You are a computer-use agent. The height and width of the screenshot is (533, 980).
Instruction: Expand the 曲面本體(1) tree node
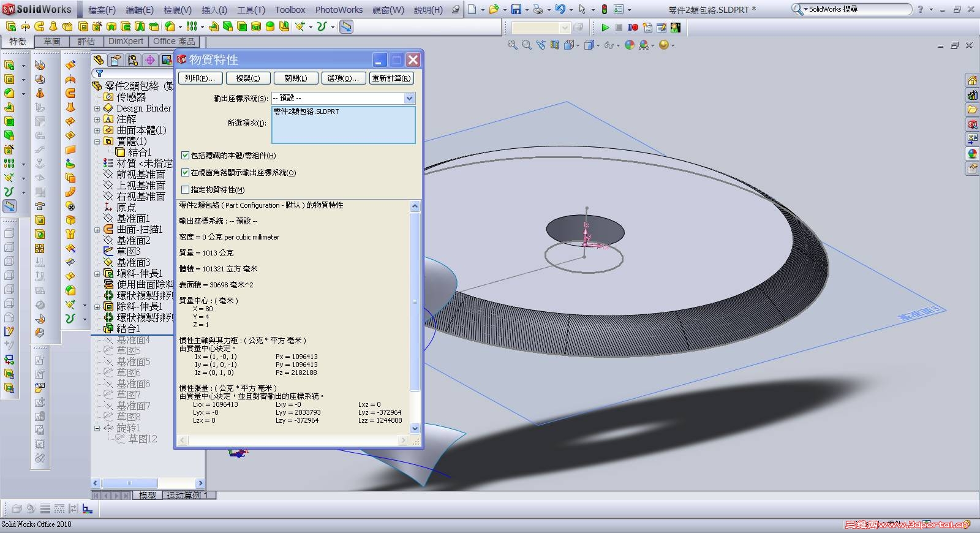point(97,130)
